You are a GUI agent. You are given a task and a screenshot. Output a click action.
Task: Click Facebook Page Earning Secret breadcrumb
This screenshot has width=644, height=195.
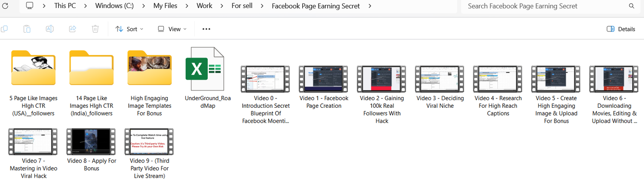(x=316, y=6)
